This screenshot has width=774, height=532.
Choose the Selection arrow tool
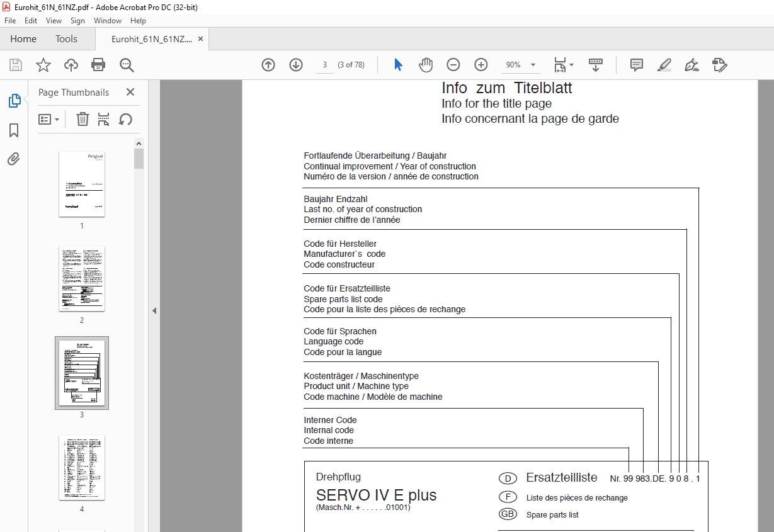[x=398, y=65]
